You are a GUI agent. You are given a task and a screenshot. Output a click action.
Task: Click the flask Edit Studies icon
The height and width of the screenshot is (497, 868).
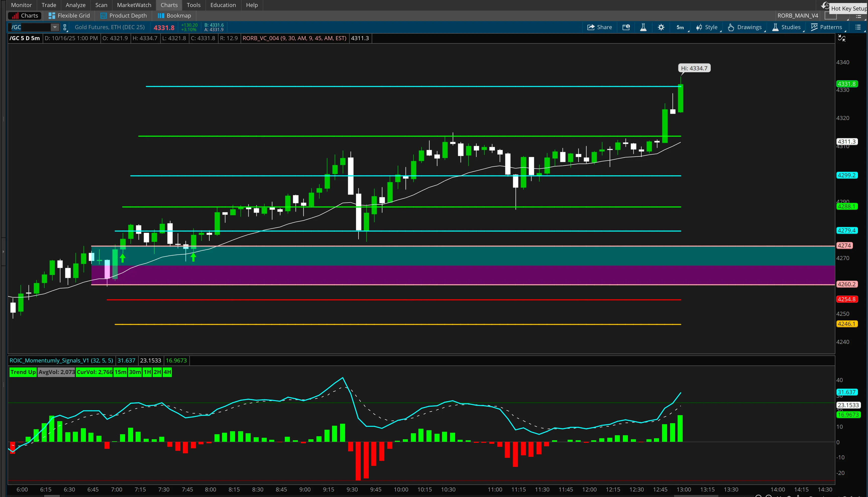tap(643, 27)
